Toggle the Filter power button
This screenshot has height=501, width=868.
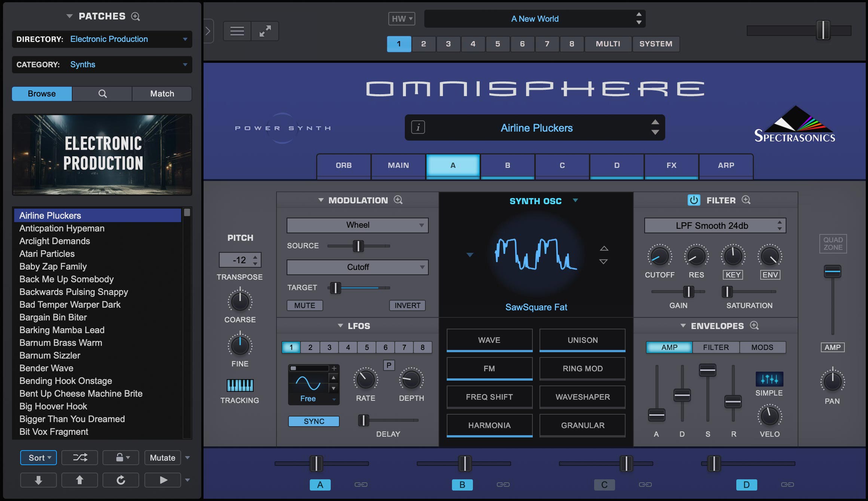click(x=694, y=200)
